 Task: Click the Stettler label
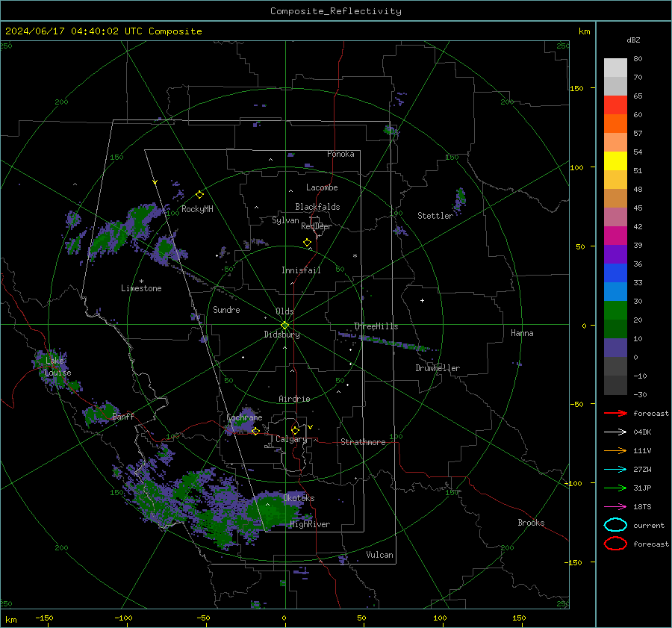tap(435, 216)
